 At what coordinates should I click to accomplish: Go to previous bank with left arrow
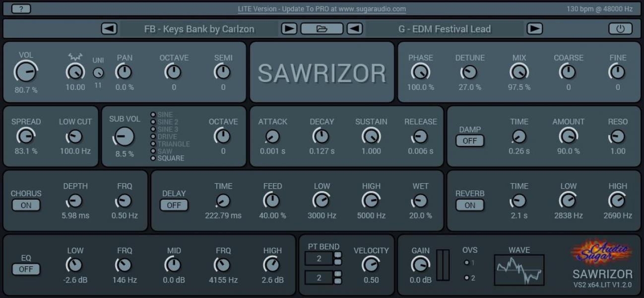[109, 29]
